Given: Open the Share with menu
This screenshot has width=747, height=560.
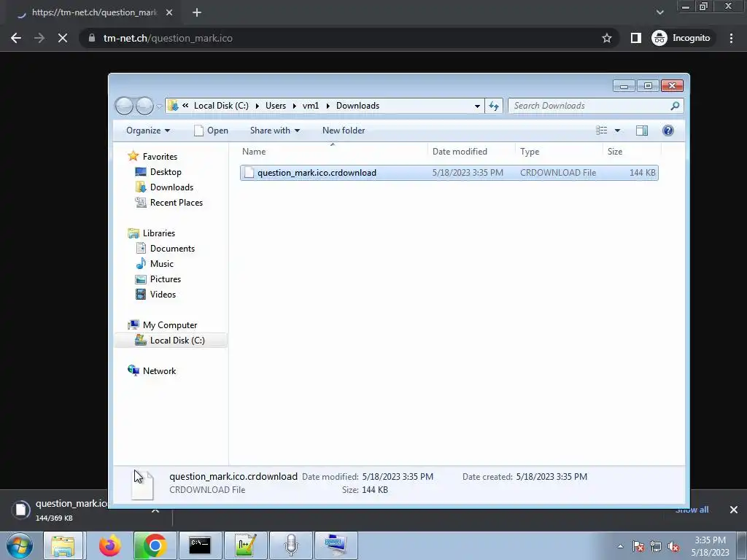Looking at the screenshot, I should coord(275,131).
